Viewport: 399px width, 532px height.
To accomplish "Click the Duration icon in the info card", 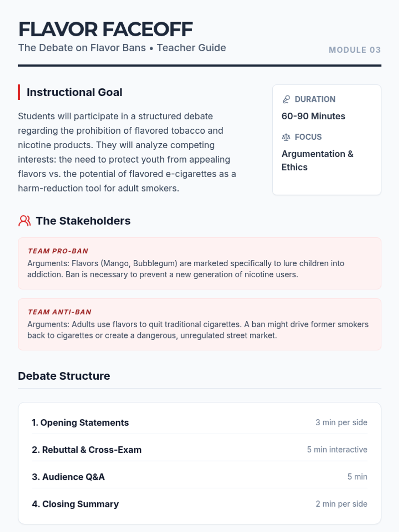I will [x=286, y=99].
